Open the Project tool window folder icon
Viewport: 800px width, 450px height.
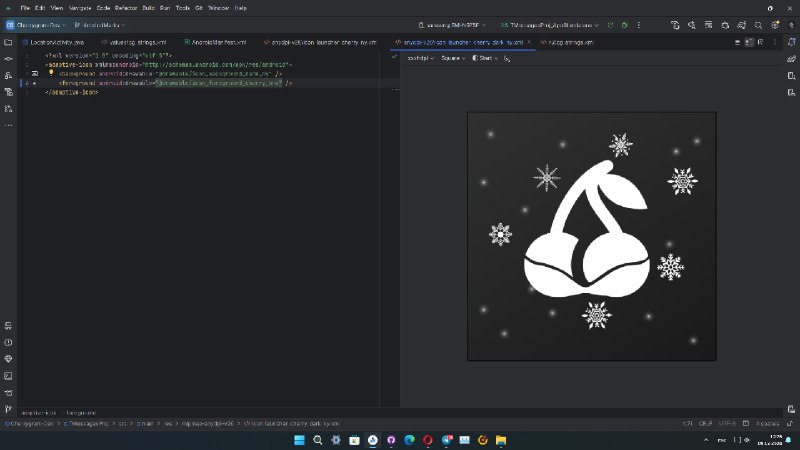pyautogui.click(x=8, y=42)
